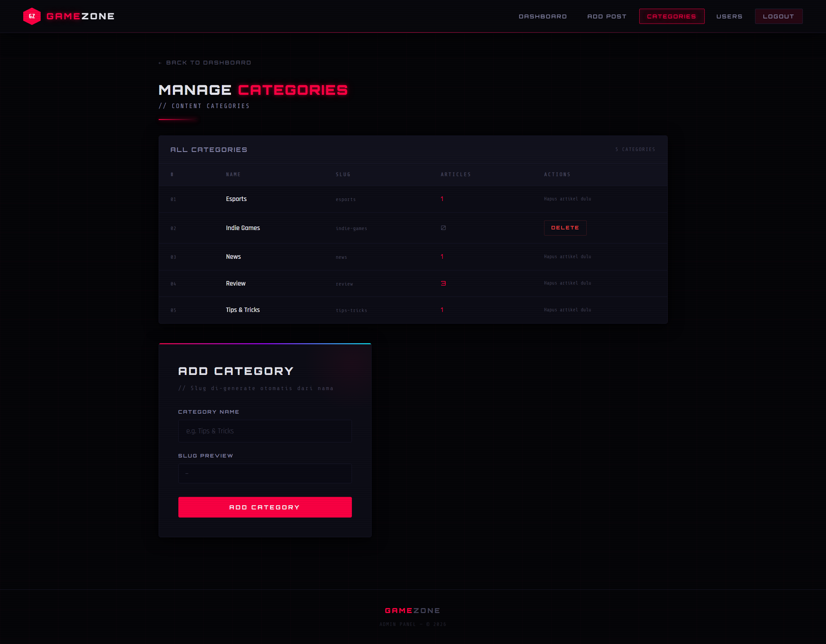Click the indie-games slug cell
The height and width of the screenshot is (644, 826).
tap(351, 228)
